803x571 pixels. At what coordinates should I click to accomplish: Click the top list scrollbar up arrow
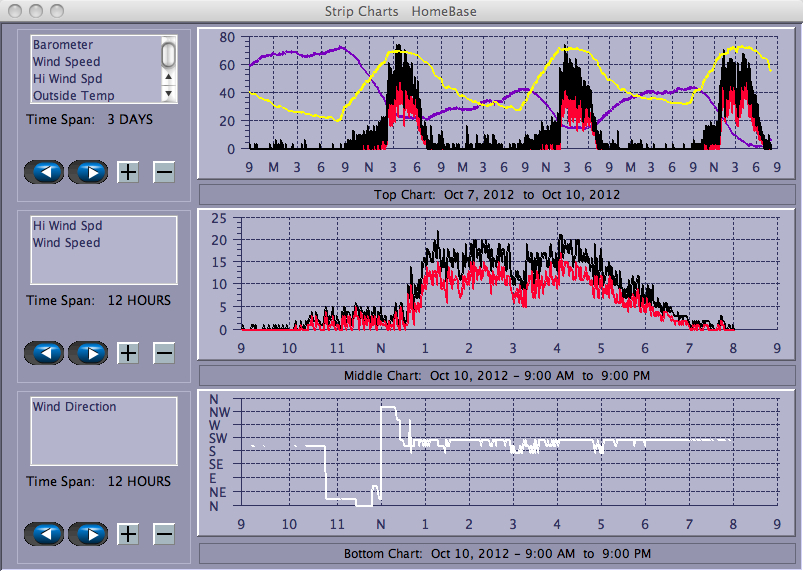169,77
